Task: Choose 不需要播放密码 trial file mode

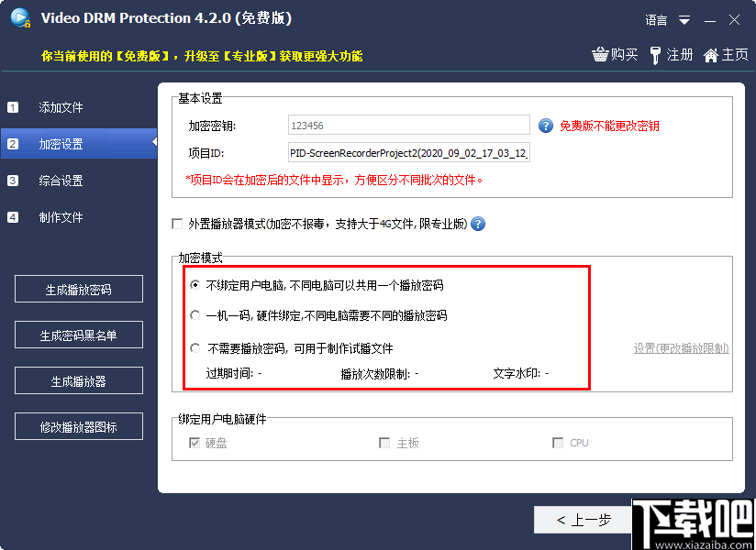Action: click(195, 346)
